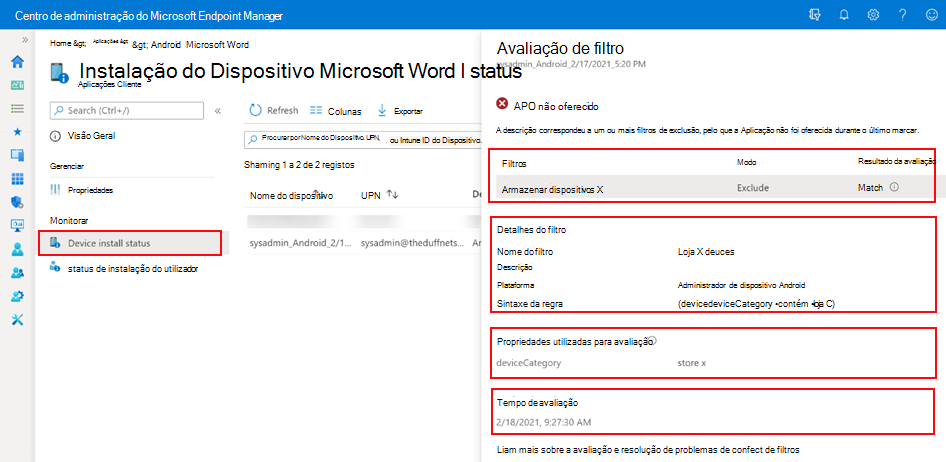Open Devices icon in left rail

click(17, 155)
